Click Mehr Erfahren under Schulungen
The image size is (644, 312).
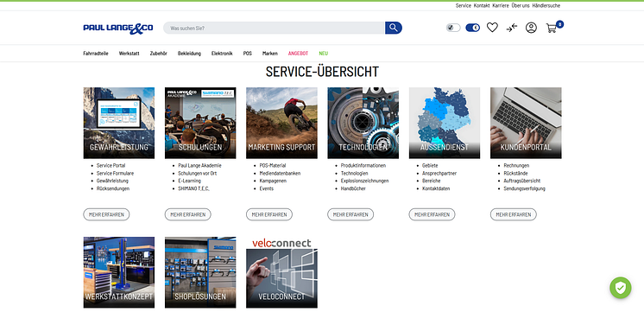[187, 214]
